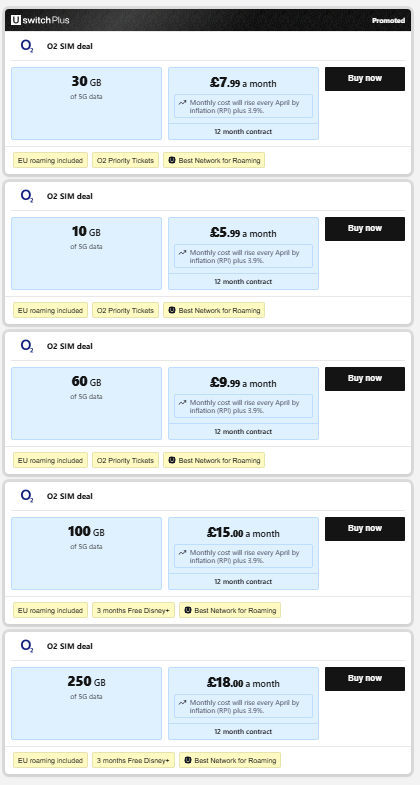Click O2 Priority Tickets tag on 10 GB deal

click(125, 310)
